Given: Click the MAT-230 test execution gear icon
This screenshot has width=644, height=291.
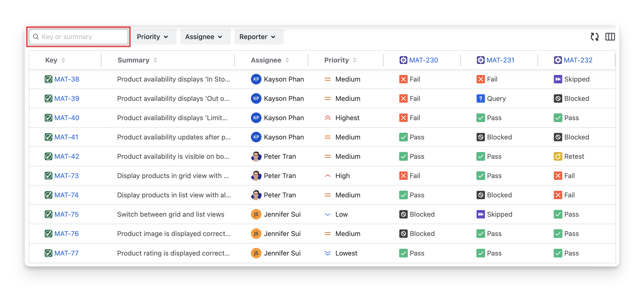Looking at the screenshot, I should (403, 60).
